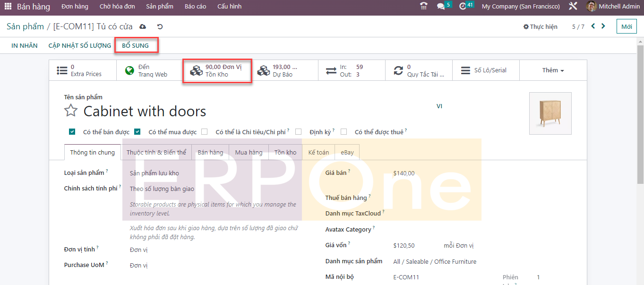Go to next record arrow
Viewport: 644px width, 285px height.
click(603, 26)
